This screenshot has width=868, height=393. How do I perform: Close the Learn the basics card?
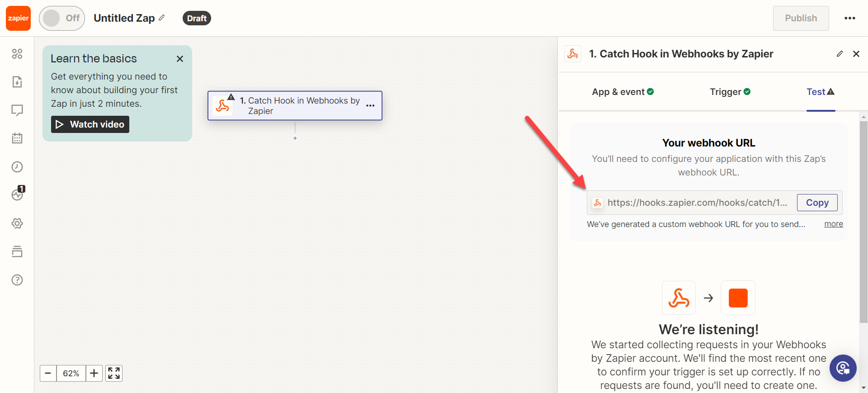point(180,59)
